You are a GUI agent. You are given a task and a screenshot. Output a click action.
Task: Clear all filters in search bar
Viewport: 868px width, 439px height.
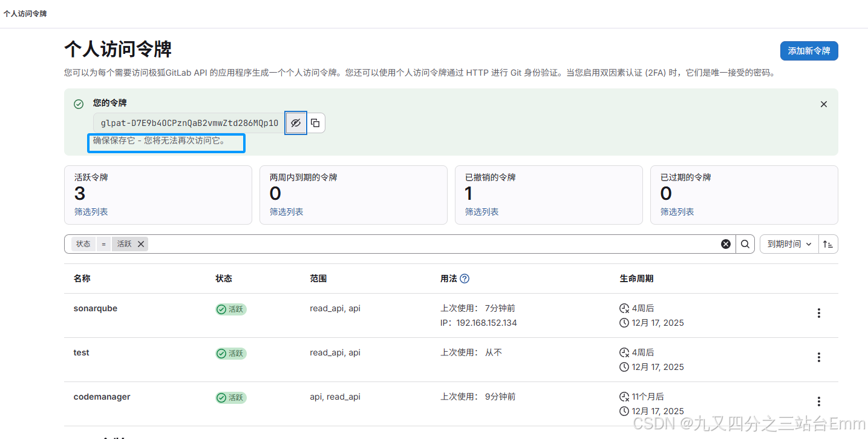click(726, 244)
